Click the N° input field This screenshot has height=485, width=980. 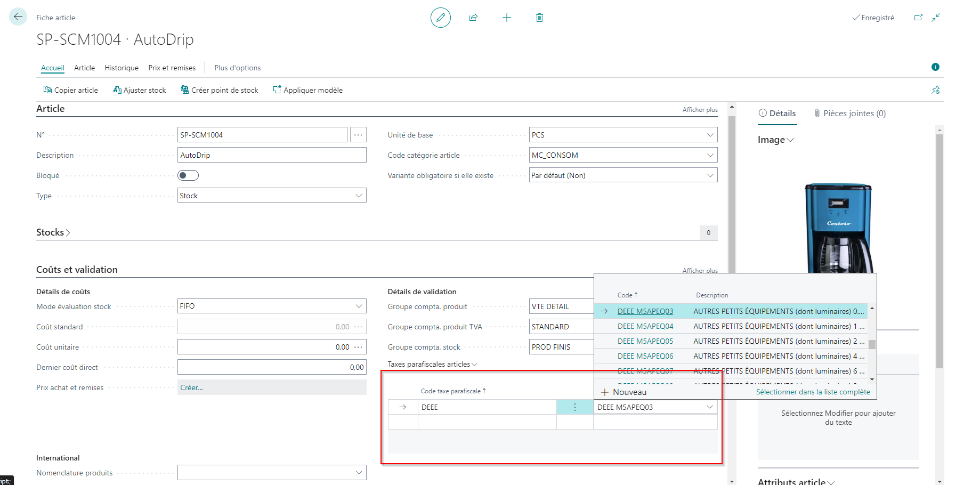point(262,135)
